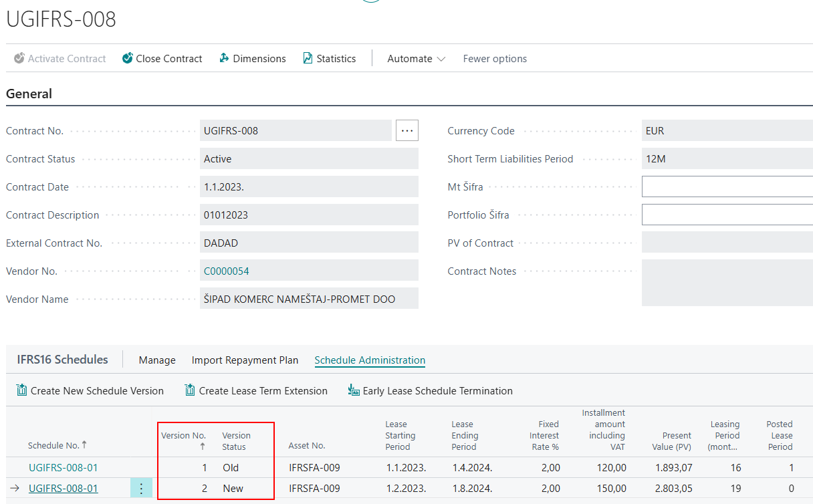Click Lease Starting Period column header
The width and height of the screenshot is (813, 504).
point(400,435)
